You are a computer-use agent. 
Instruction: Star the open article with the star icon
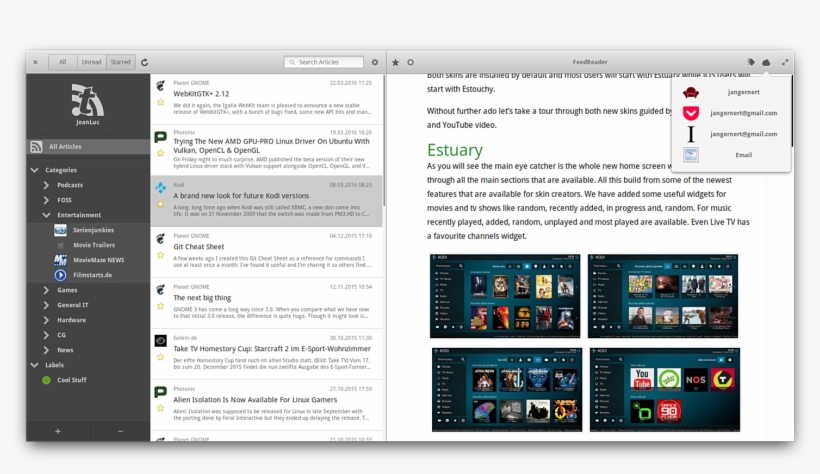coord(395,62)
